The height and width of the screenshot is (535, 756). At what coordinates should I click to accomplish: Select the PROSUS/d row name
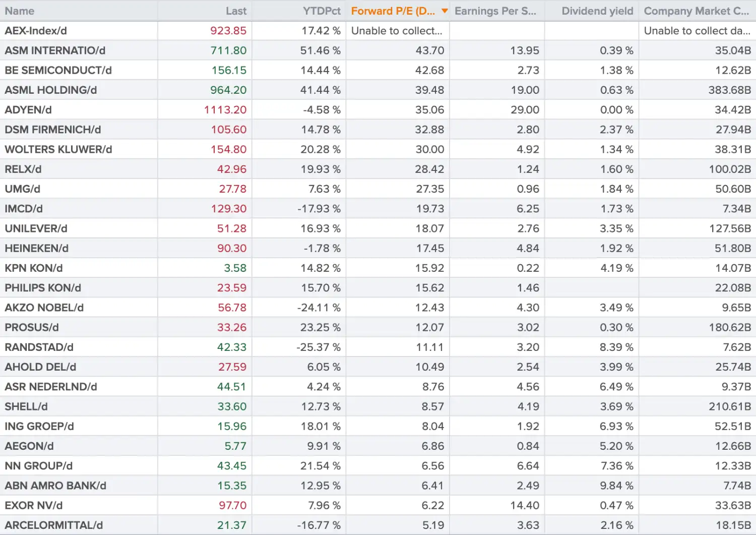pos(32,327)
